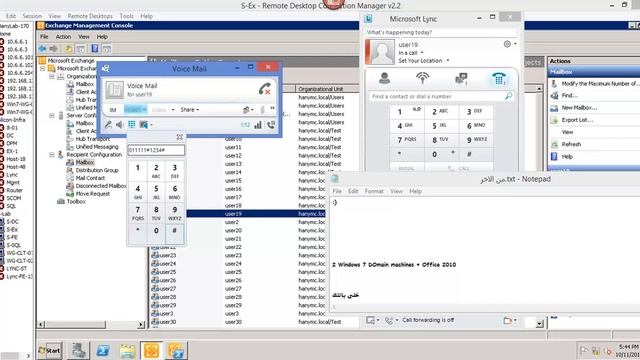
Task: Collapse Recipient Configuration tree node
Action: click(52, 155)
